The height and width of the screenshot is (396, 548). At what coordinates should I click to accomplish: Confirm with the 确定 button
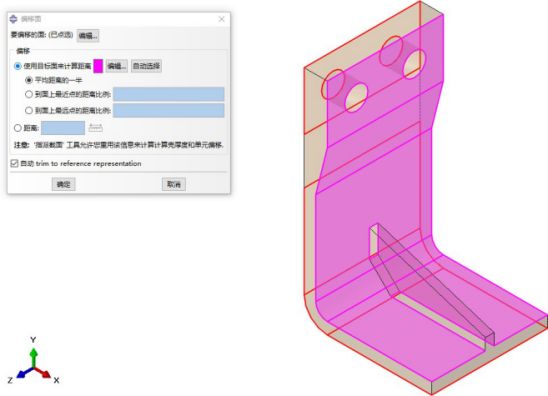pos(64,184)
